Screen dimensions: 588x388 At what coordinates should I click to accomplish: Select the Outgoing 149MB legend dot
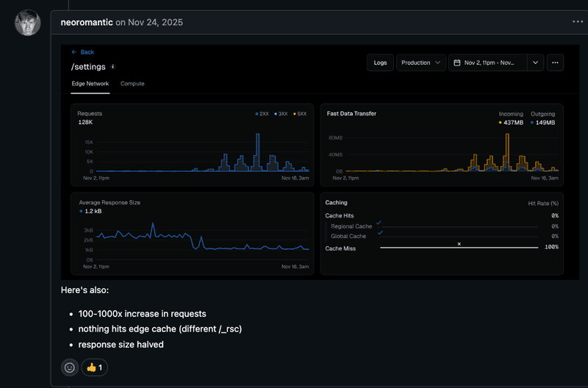pyautogui.click(x=532, y=123)
